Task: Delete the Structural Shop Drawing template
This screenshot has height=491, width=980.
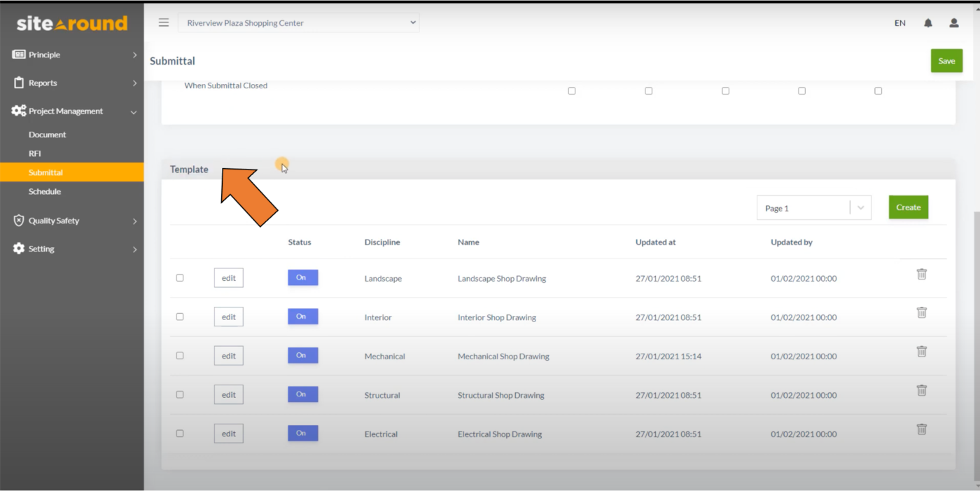Action: (922, 390)
